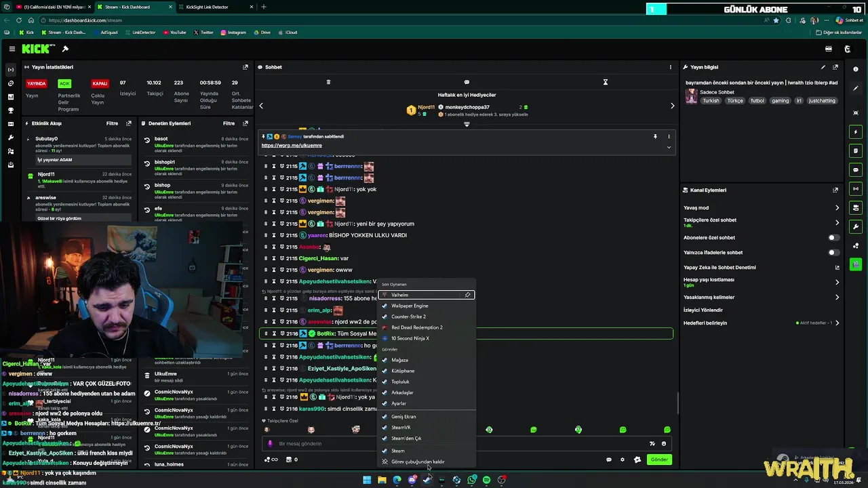
Task: Toggle the chat bubble widget in right sidebar
Action: click(856, 169)
